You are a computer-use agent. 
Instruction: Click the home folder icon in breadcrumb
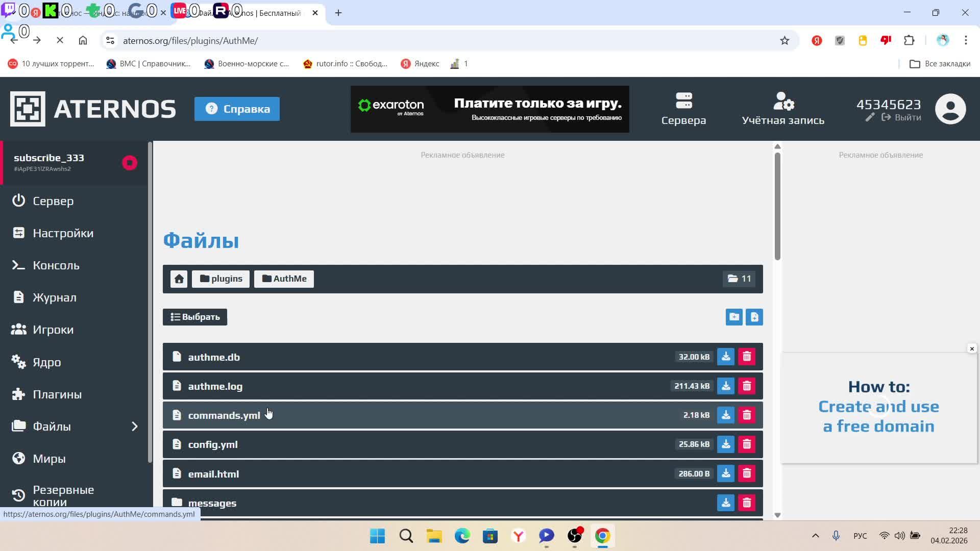pos(179,279)
